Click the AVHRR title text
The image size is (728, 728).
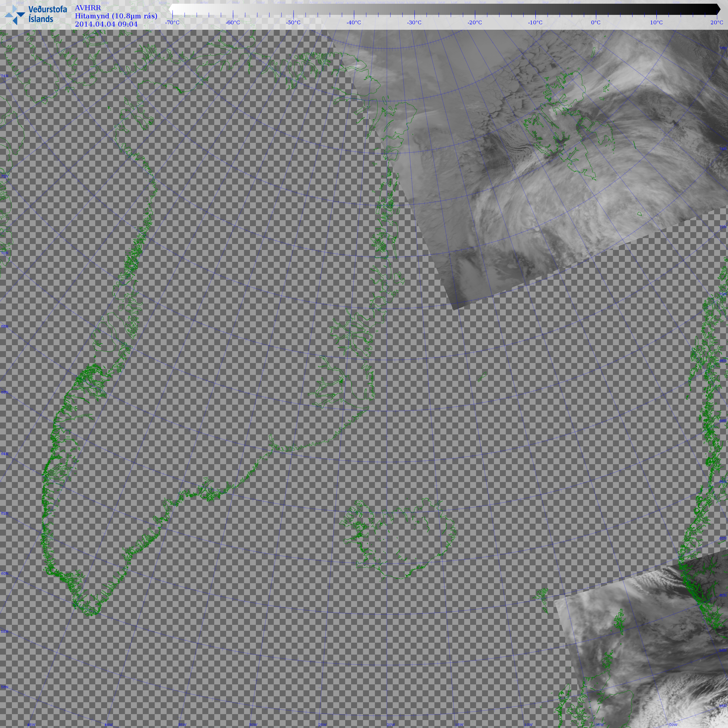pos(88,8)
